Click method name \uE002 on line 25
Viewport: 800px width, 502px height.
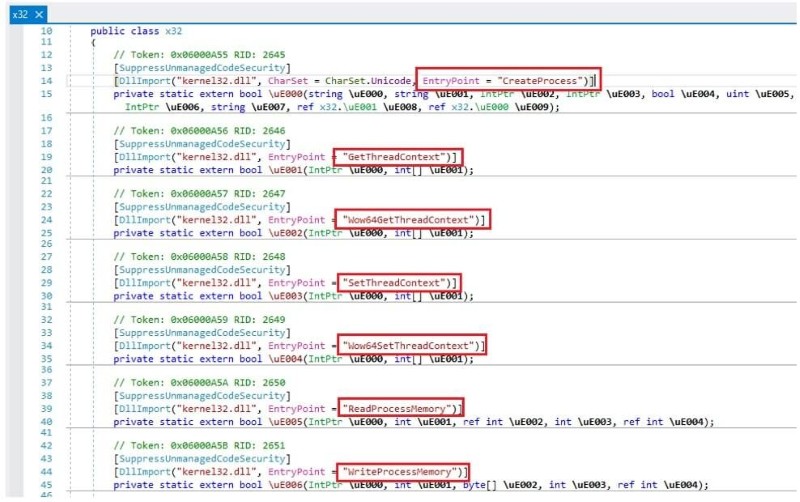pyautogui.click(x=286, y=233)
